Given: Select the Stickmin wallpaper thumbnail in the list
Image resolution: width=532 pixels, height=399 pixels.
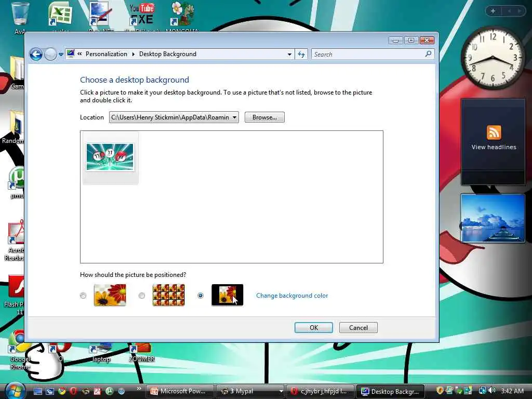Looking at the screenshot, I should coord(111,157).
